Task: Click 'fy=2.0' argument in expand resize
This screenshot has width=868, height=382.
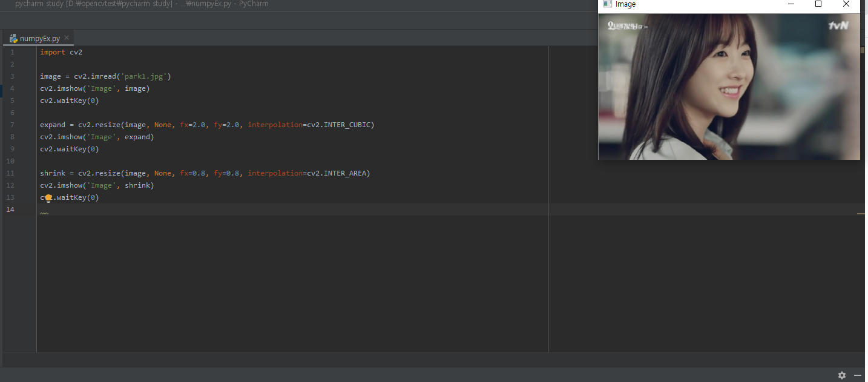Action: pyautogui.click(x=228, y=125)
